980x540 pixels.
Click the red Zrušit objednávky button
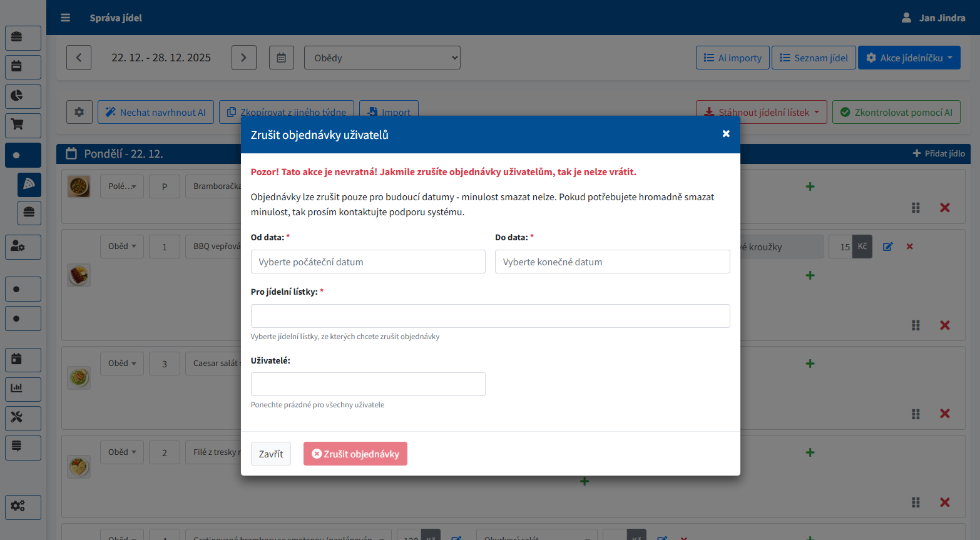coord(355,454)
